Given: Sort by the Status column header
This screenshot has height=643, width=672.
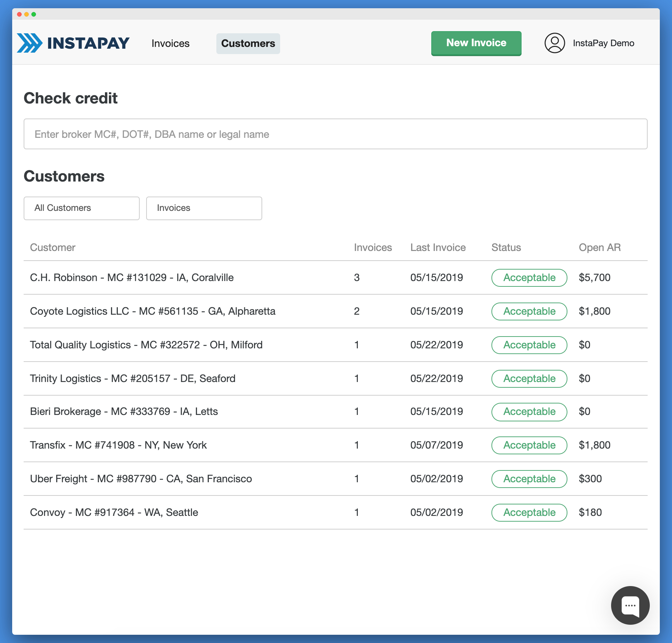Looking at the screenshot, I should (x=506, y=247).
